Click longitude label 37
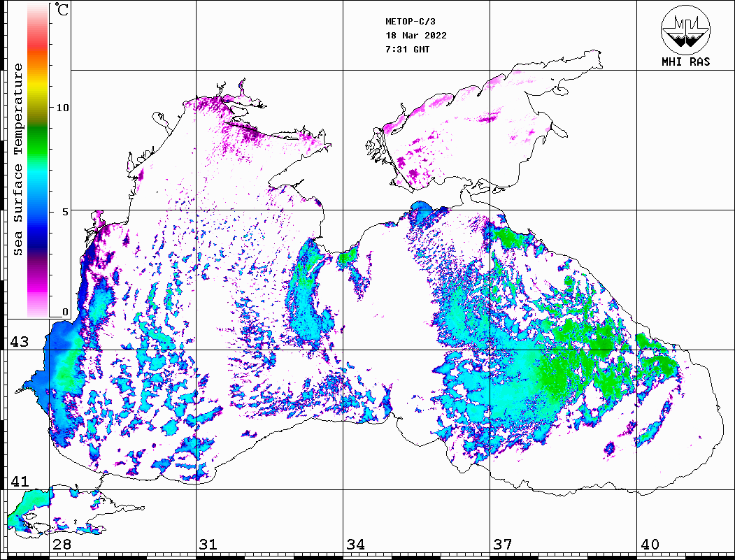 click(503, 545)
